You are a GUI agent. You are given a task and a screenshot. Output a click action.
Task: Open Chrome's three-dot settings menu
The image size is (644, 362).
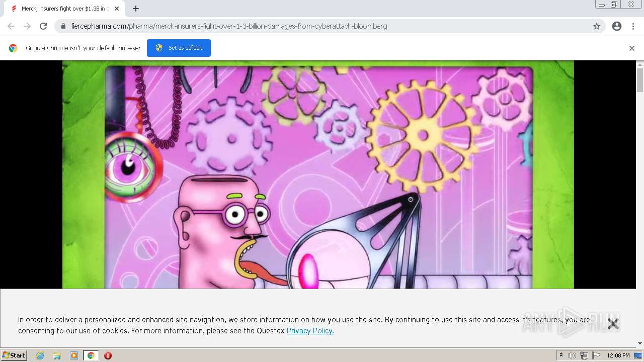tap(633, 26)
